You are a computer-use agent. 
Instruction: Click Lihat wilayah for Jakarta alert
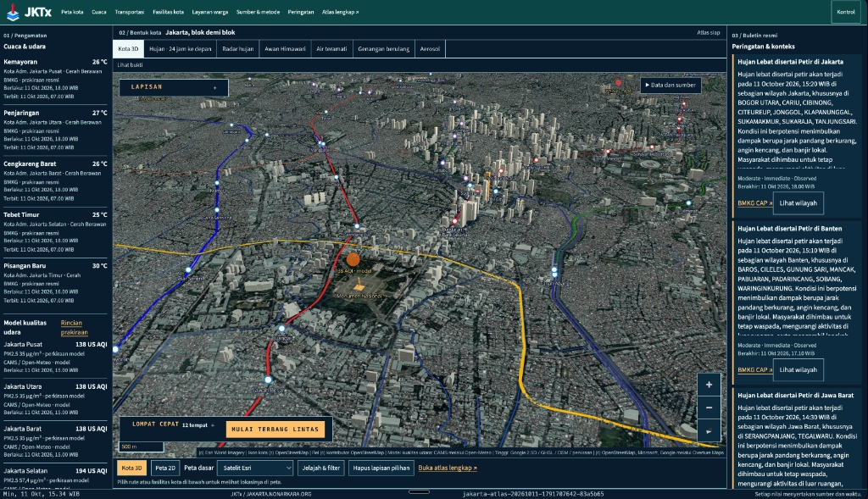point(798,203)
